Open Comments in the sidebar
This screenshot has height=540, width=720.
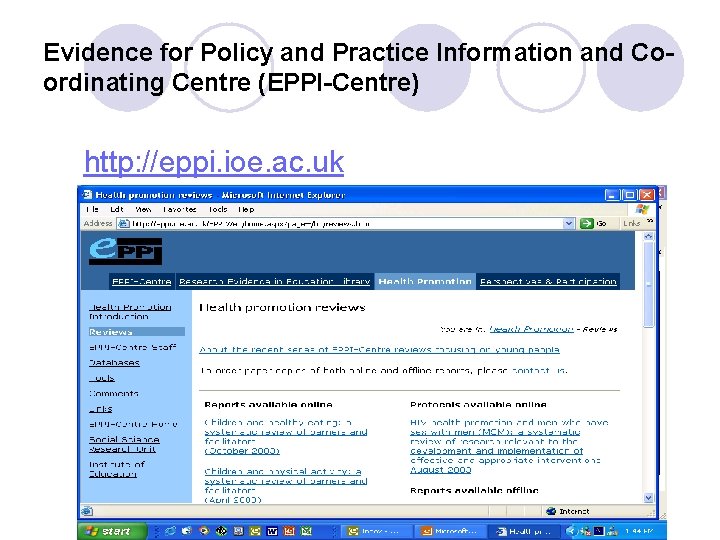114,394
